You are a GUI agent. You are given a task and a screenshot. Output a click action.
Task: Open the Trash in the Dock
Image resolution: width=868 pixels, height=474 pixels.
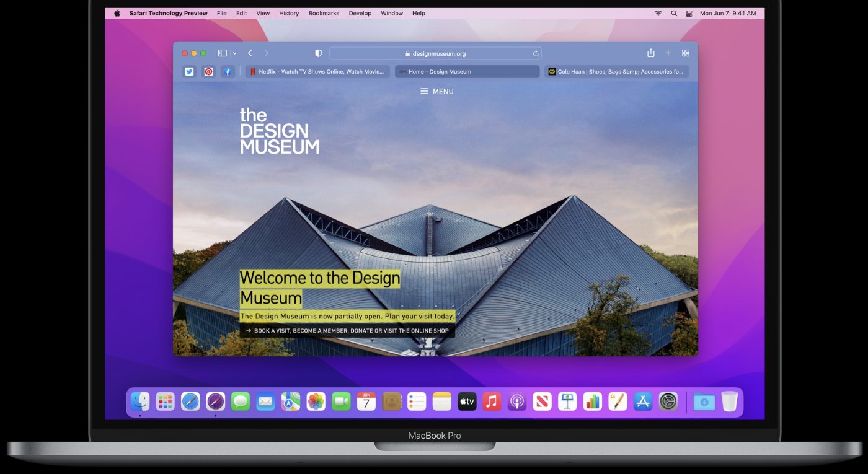pyautogui.click(x=730, y=402)
